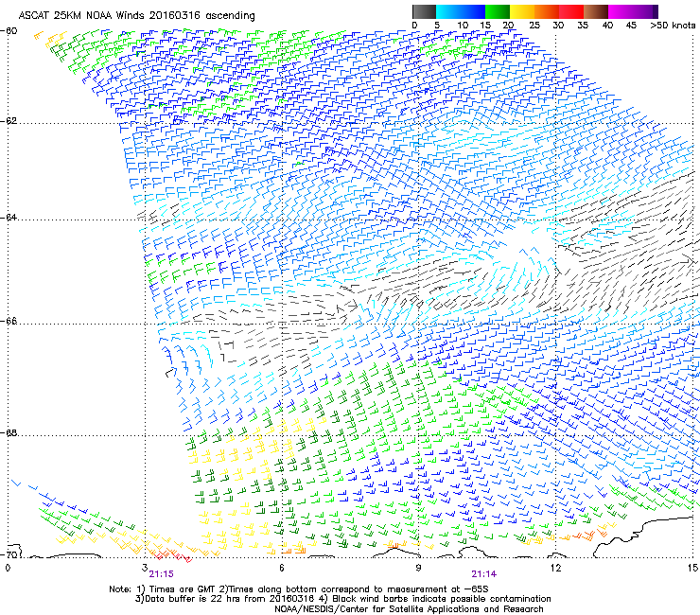The width and height of the screenshot is (700, 615).
Task: Click the longitude label '15'
Action: tap(692, 568)
